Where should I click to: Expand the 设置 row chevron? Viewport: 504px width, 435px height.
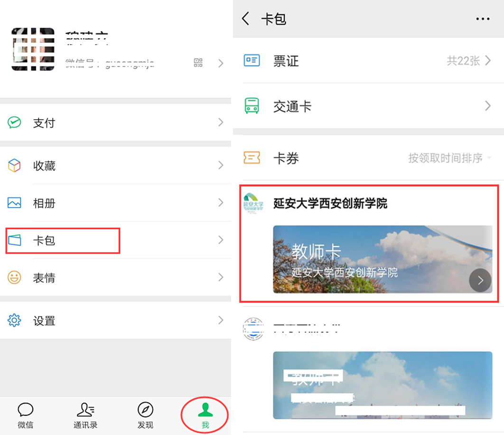pos(221,320)
